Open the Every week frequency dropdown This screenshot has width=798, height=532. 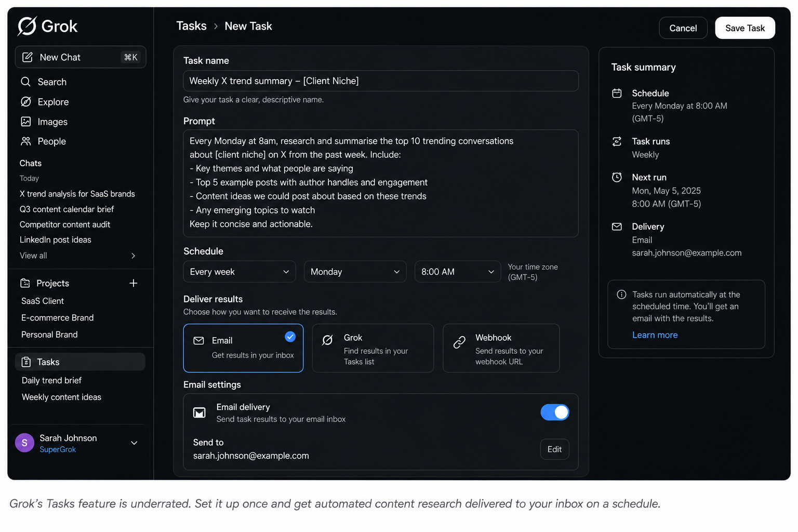pos(240,272)
